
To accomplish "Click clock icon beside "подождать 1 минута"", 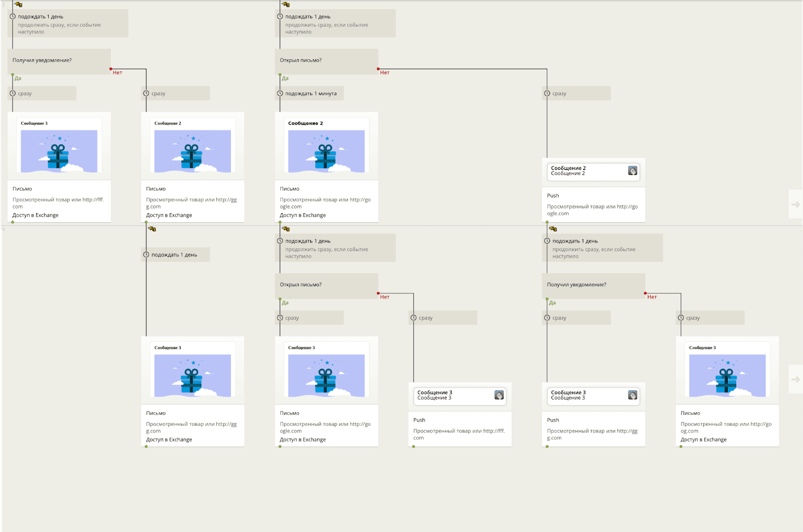I will coord(280,93).
